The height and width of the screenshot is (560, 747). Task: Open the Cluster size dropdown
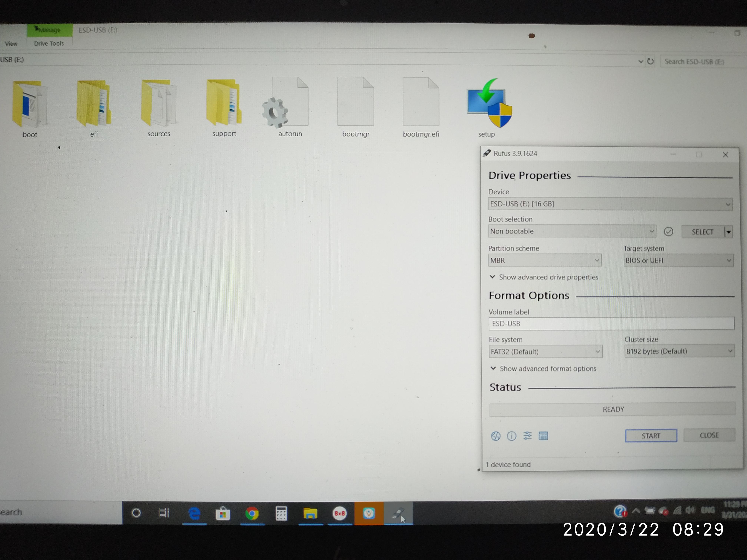click(x=679, y=351)
